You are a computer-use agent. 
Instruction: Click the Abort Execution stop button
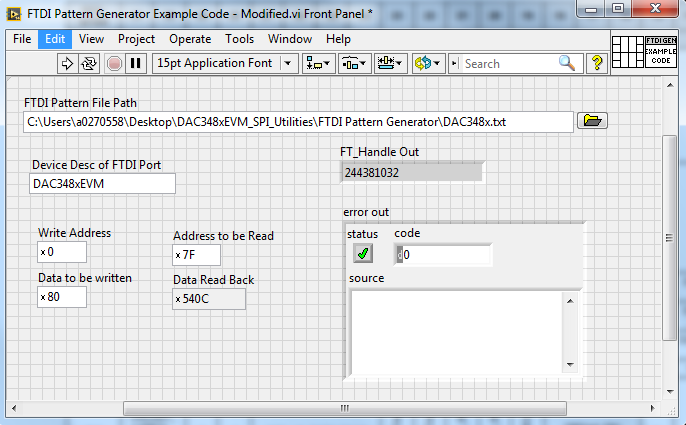pos(114,64)
